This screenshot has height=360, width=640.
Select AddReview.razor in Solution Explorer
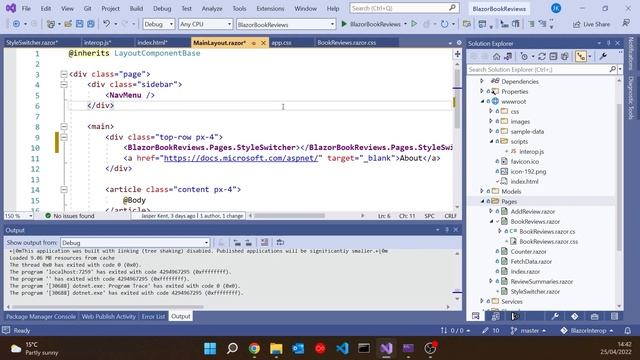[x=533, y=211]
